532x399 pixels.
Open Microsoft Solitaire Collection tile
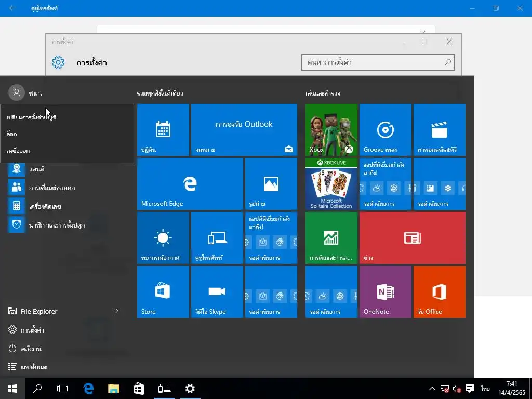pyautogui.click(x=331, y=184)
